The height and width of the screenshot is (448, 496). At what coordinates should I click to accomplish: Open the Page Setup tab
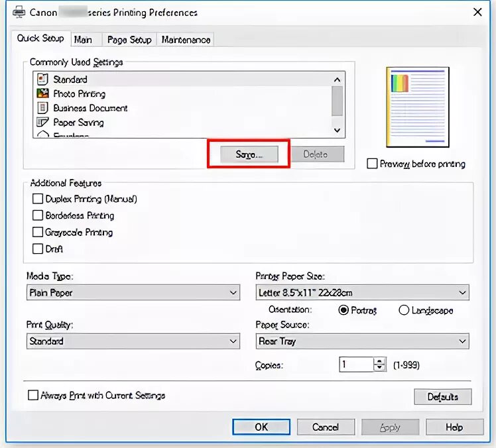coord(129,40)
